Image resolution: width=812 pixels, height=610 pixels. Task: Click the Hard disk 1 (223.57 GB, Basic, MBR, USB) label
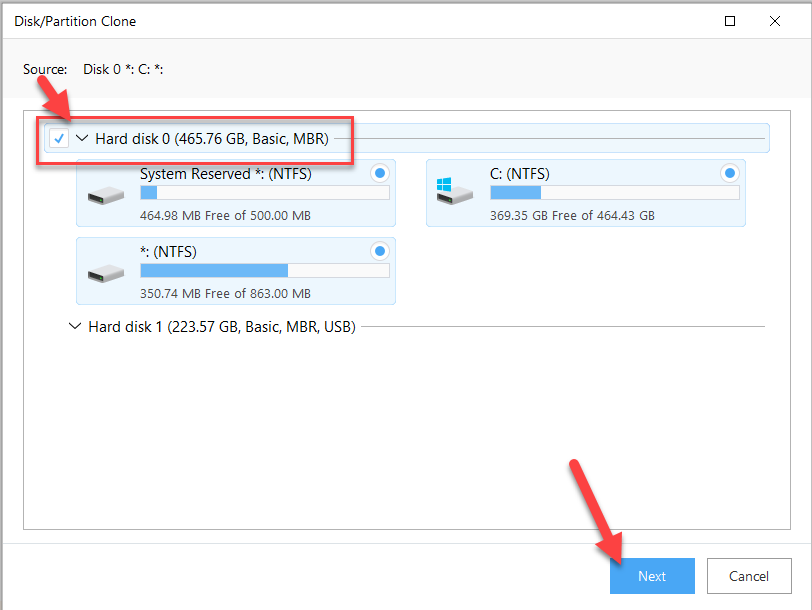222,327
